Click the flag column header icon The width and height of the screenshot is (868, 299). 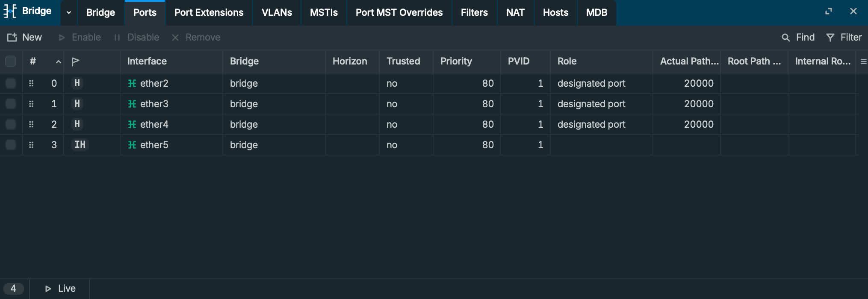tap(75, 62)
